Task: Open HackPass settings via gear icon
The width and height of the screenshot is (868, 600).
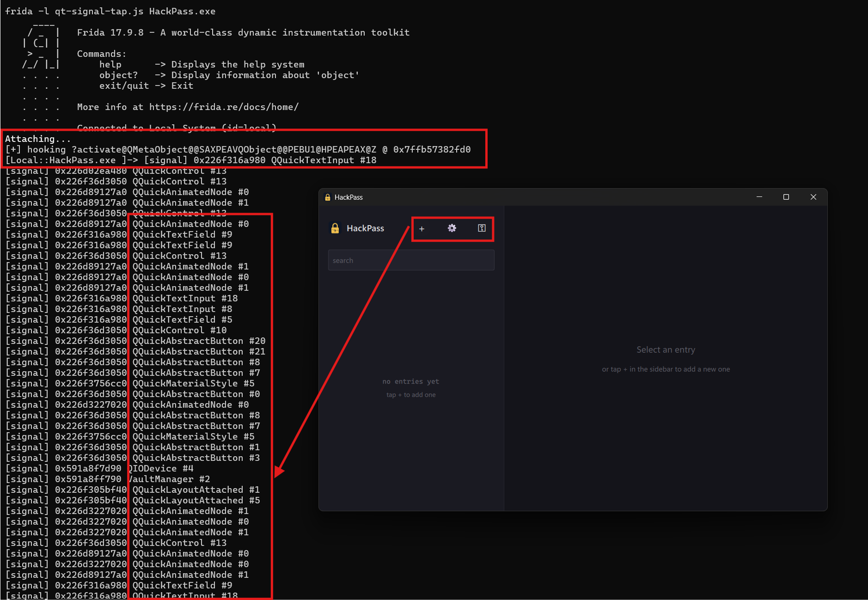Action: click(452, 228)
